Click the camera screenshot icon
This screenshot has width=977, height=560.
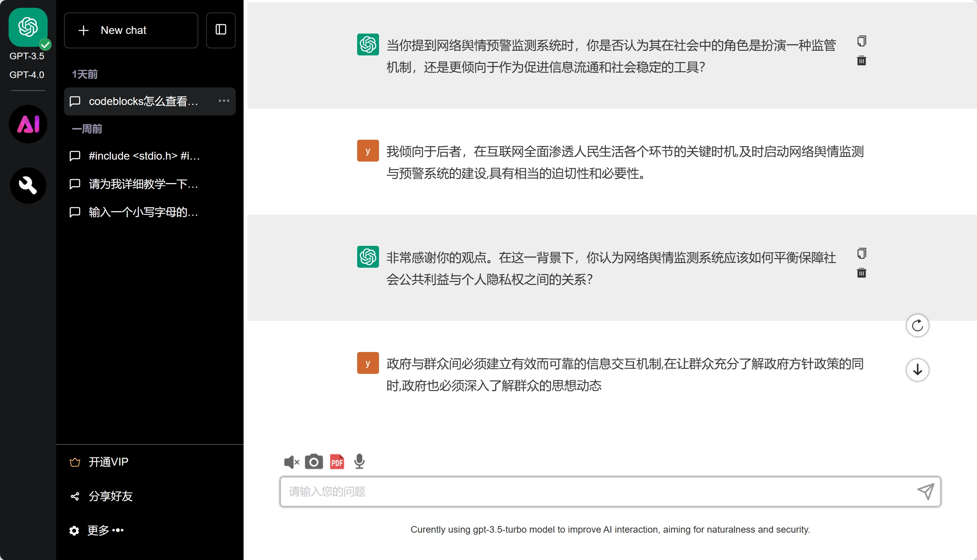pos(314,462)
